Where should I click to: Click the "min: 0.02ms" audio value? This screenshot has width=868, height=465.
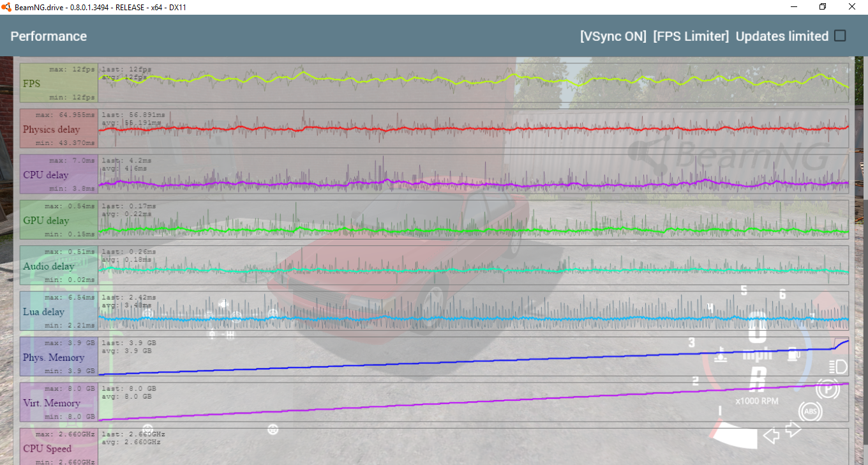[x=71, y=280]
